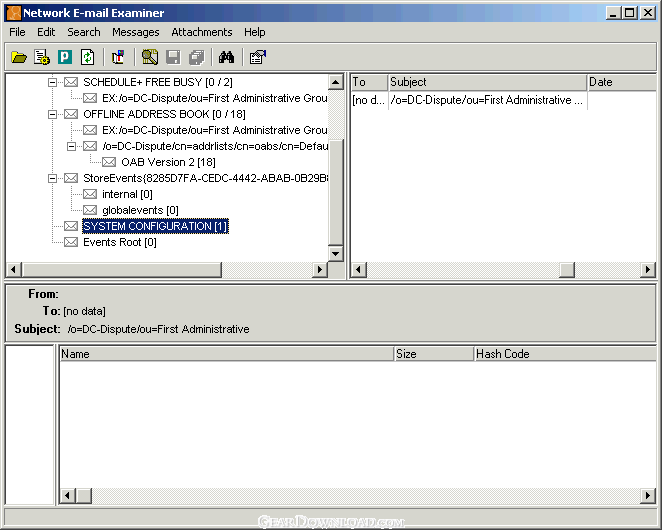Screen dimensions: 662x530
Task: Click the folder tree vertical scrollbar thumb
Action: [x=336, y=192]
